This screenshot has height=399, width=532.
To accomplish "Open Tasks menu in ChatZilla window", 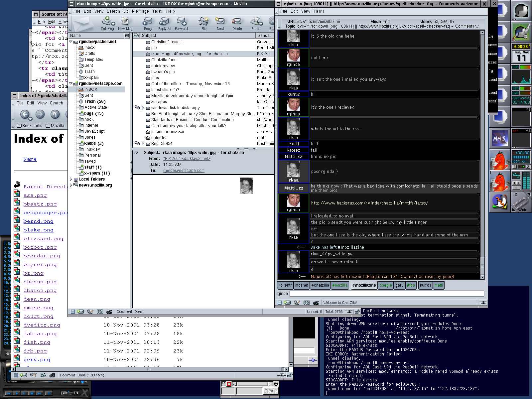I will click(319, 11).
